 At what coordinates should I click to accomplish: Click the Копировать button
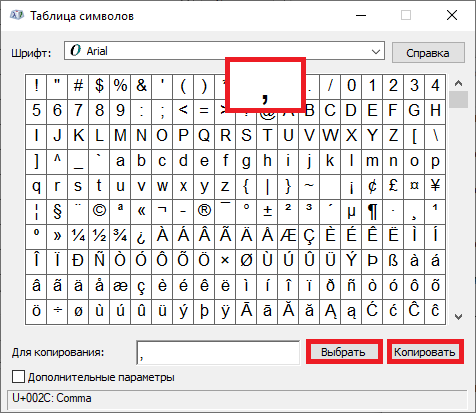425,352
